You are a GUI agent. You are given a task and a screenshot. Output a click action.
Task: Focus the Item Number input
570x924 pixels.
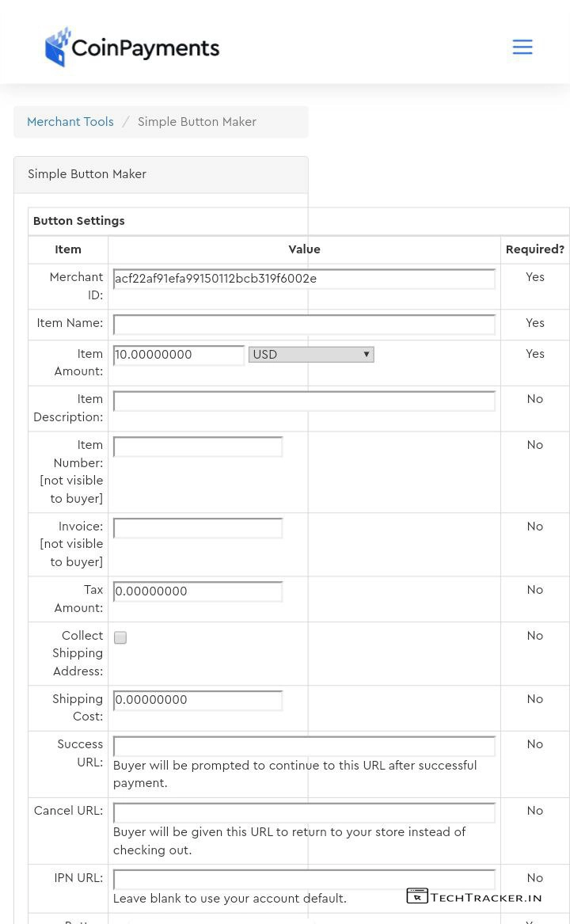tap(198, 447)
